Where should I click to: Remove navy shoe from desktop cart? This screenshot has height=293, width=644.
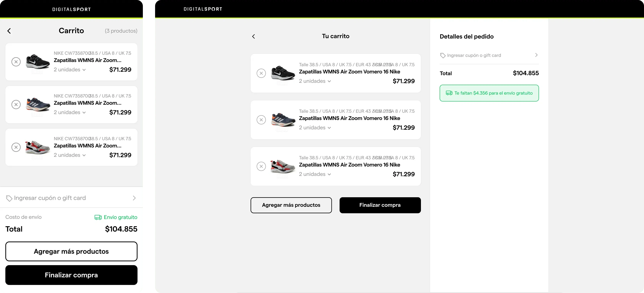(x=261, y=120)
